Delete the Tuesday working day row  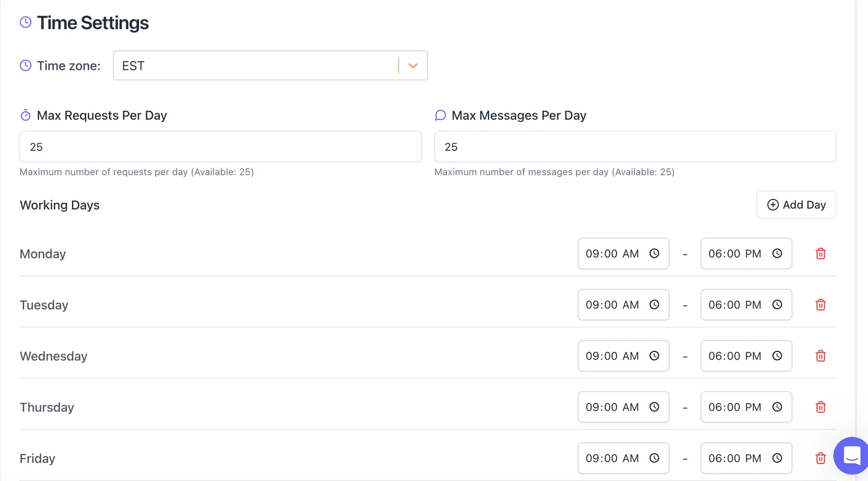pyautogui.click(x=820, y=305)
